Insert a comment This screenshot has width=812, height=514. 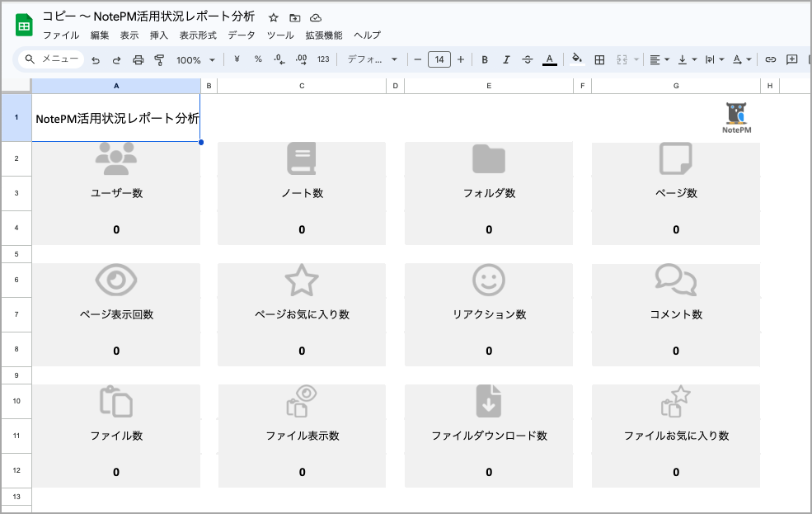click(792, 59)
